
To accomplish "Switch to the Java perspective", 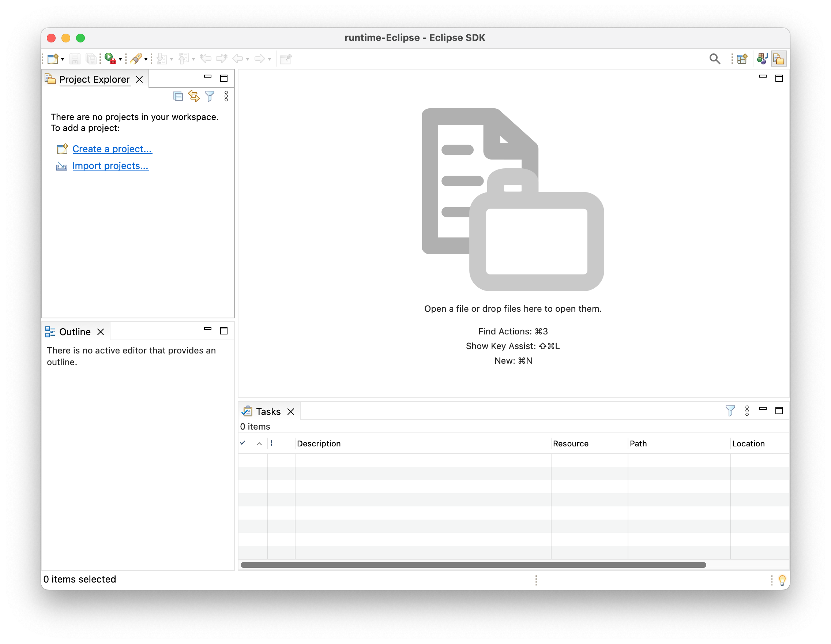I will click(762, 58).
